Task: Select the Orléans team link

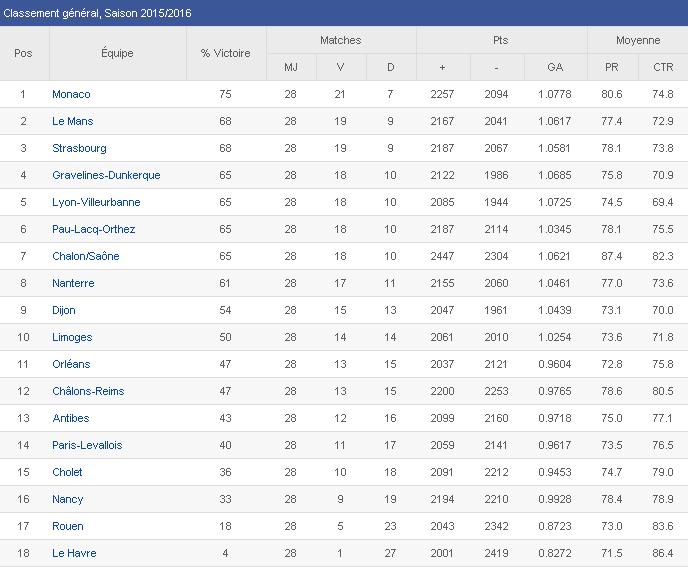Action: coord(71,364)
